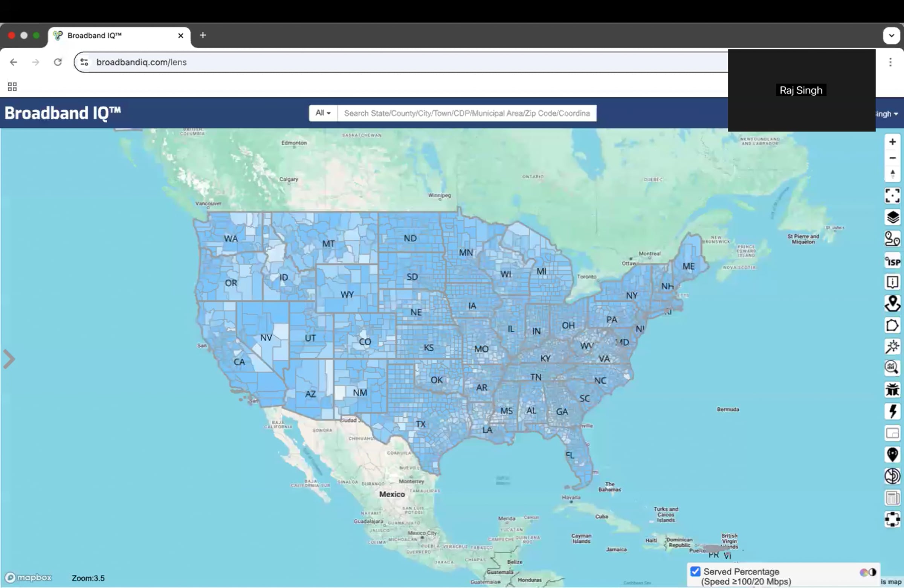The image size is (904, 588).
Task: Reset map compass bearing to north
Action: tap(892, 174)
